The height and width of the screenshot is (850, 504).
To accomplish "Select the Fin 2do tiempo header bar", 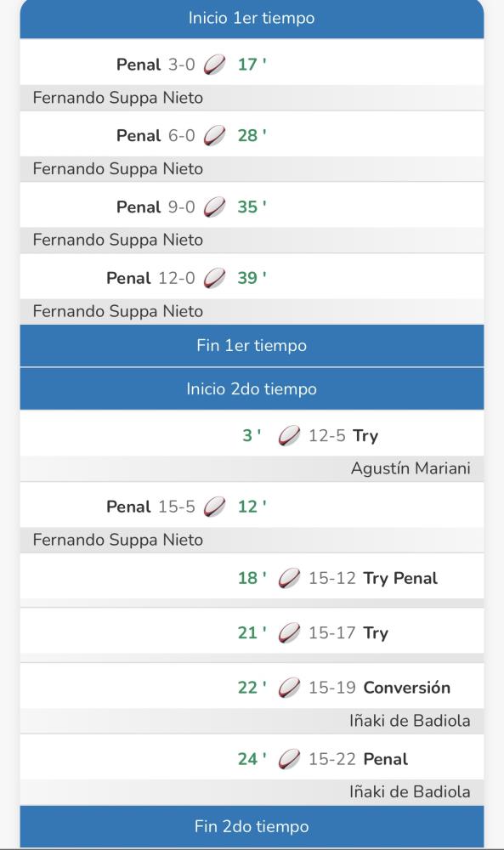I will (252, 826).
